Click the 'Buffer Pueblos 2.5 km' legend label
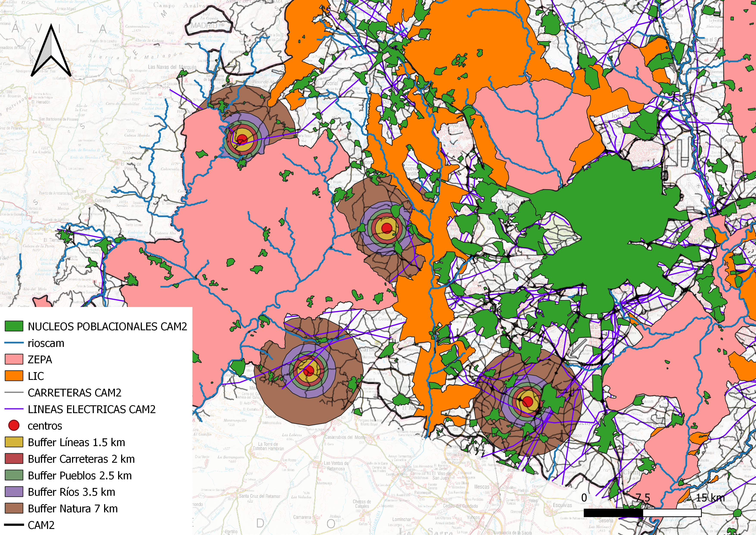 80,475
